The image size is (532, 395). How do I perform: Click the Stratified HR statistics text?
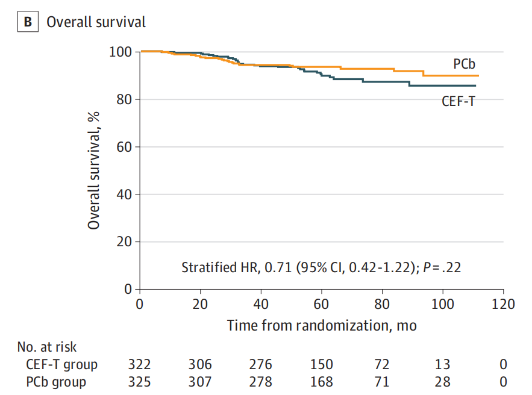pos(321,267)
